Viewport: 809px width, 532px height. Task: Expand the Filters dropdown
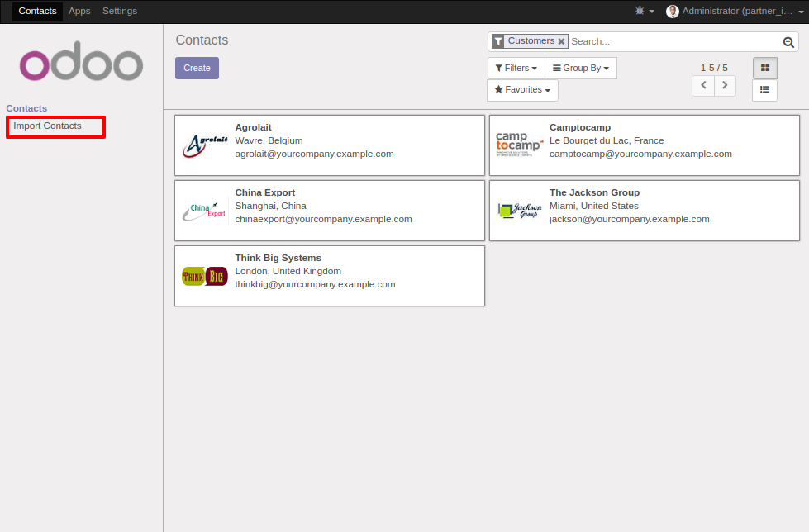[x=516, y=69]
